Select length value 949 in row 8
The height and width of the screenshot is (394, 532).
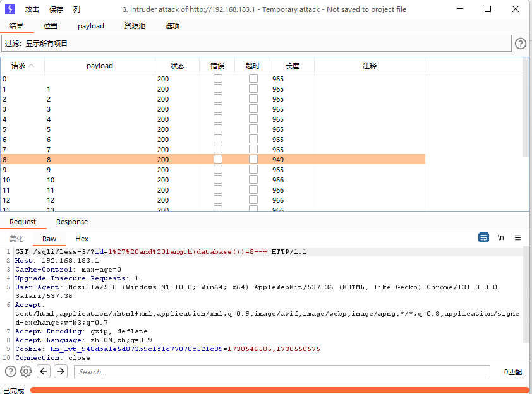click(278, 160)
